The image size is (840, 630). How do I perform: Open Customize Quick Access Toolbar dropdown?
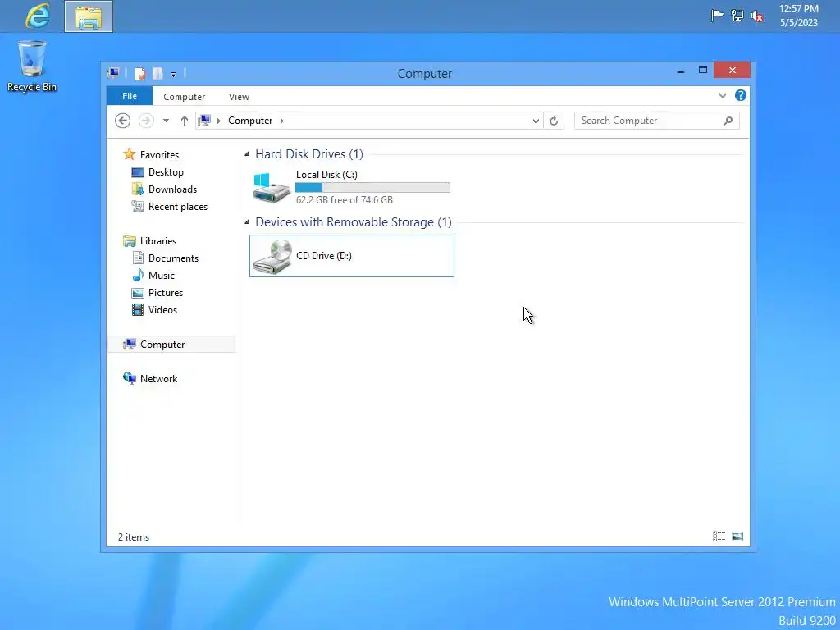pos(173,75)
